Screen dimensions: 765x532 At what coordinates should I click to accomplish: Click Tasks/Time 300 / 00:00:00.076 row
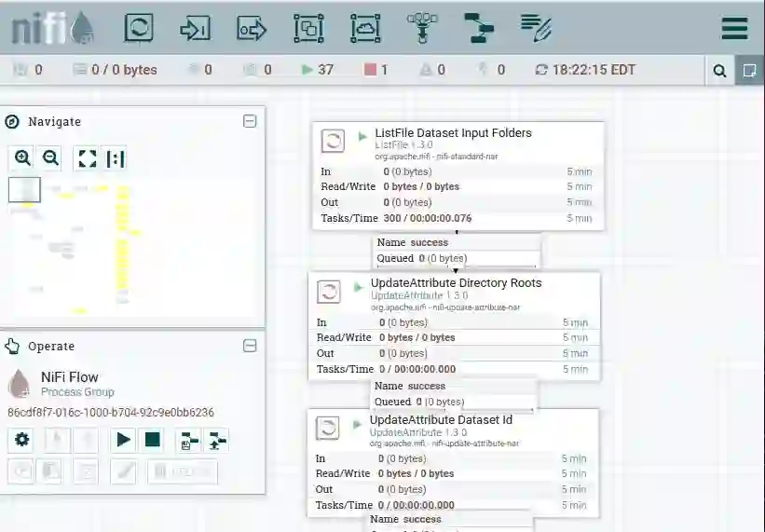pos(457,218)
